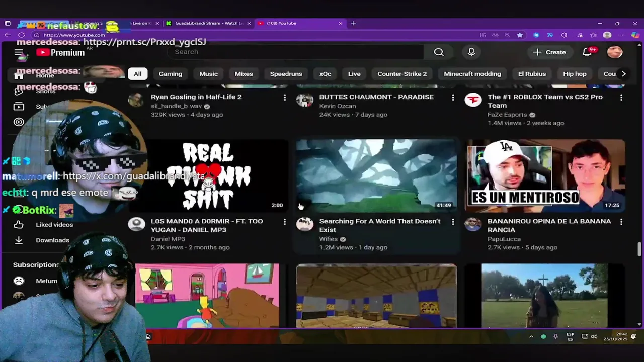The height and width of the screenshot is (362, 644).
Task: Open the Wifies channel avatar
Action: click(304, 224)
